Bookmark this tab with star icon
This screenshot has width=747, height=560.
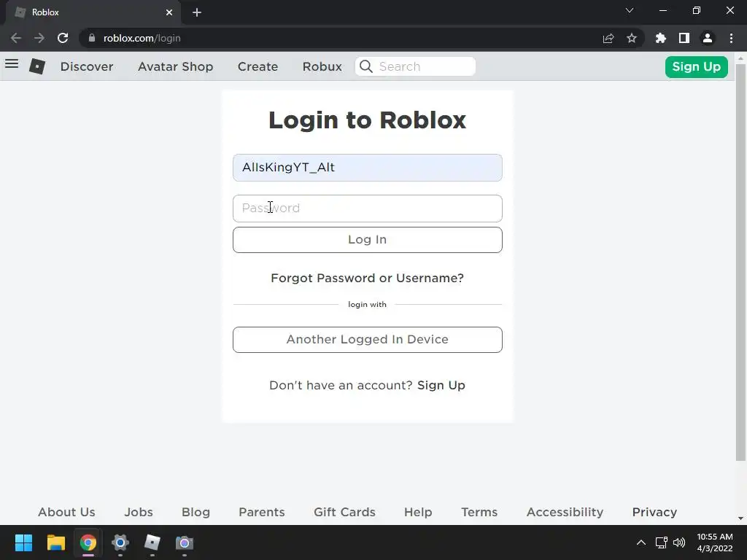point(632,38)
